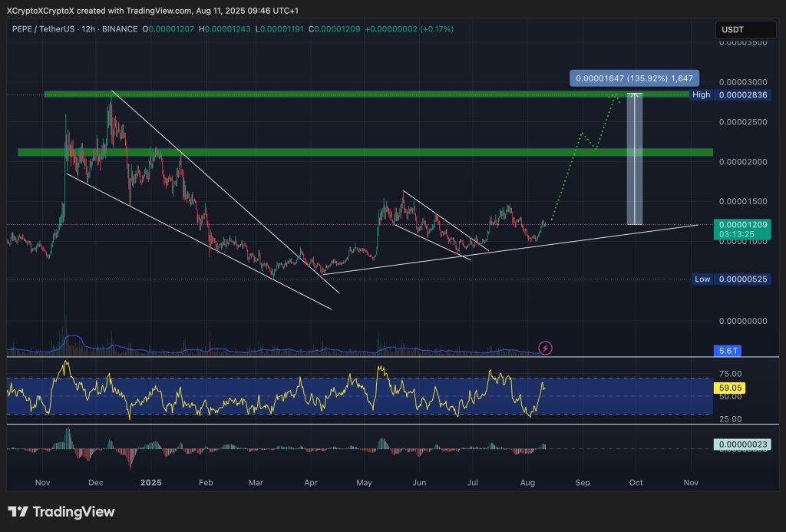Click the 0.00001647 (135.92%) measurement label
The height and width of the screenshot is (532, 786).
(x=634, y=78)
